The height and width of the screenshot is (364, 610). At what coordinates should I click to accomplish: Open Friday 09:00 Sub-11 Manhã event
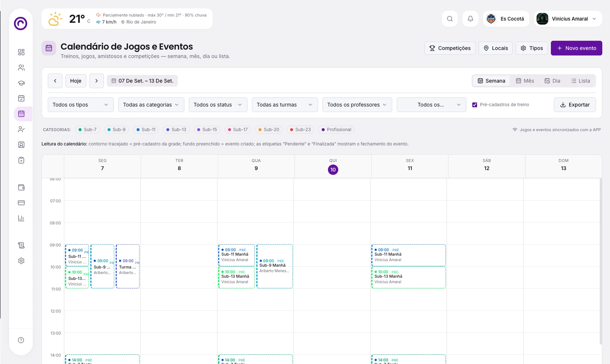point(408,255)
